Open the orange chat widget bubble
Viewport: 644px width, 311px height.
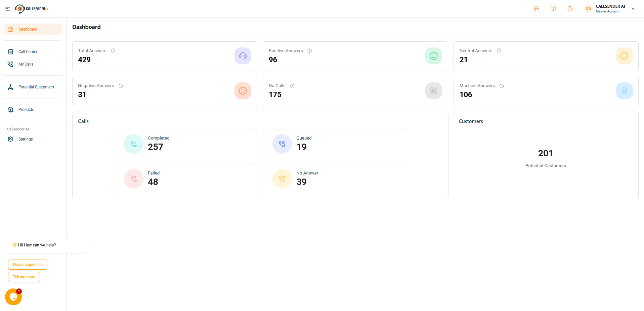[x=13, y=297]
